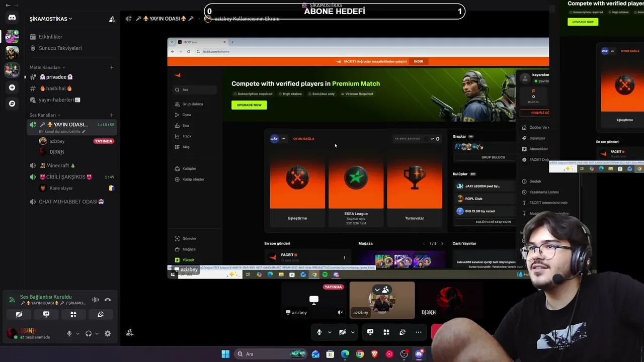Click the Windows taskbar search box

pyautogui.click(x=271, y=354)
